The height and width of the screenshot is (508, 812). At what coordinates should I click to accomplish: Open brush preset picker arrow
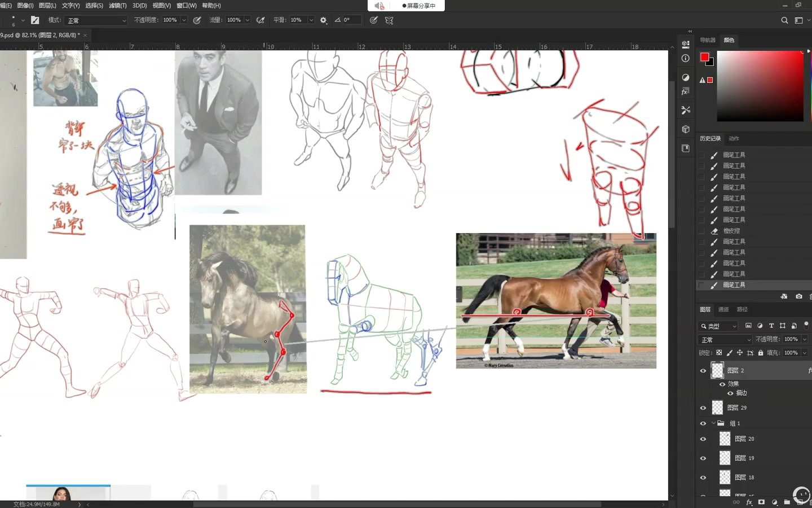click(23, 20)
